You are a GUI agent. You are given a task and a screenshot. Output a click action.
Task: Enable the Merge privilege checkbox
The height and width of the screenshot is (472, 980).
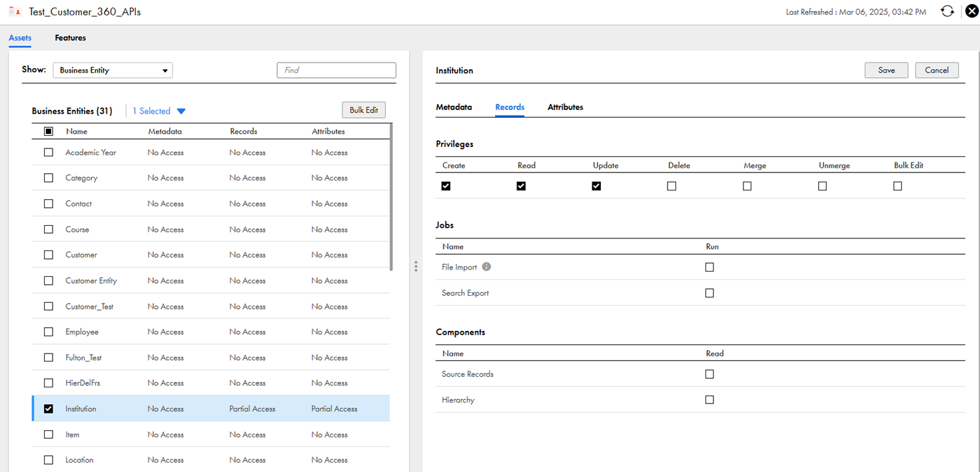coord(747,186)
